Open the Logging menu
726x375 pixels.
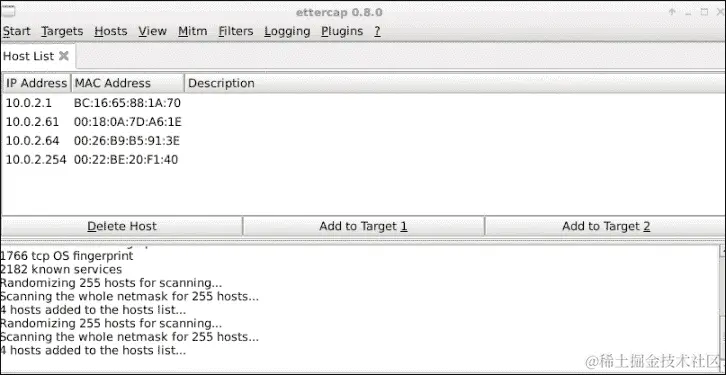click(287, 31)
